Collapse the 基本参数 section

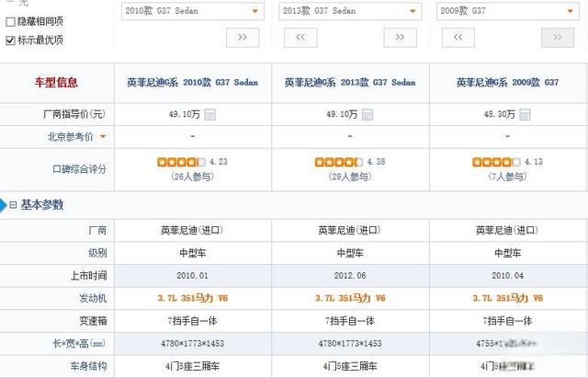click(x=13, y=204)
